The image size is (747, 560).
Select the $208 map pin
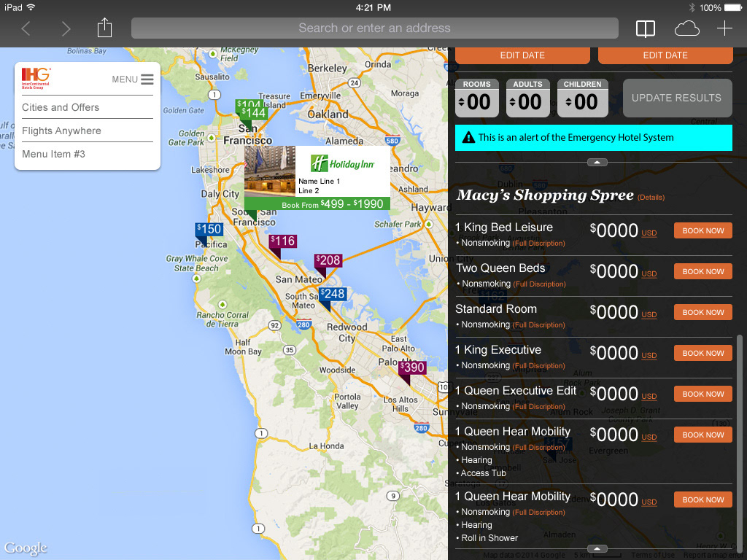coord(328,260)
